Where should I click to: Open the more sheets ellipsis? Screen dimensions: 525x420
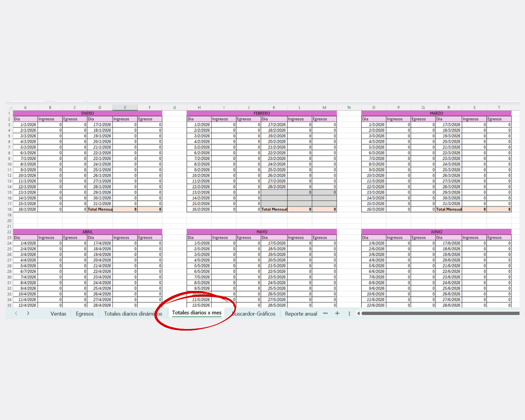click(325, 313)
